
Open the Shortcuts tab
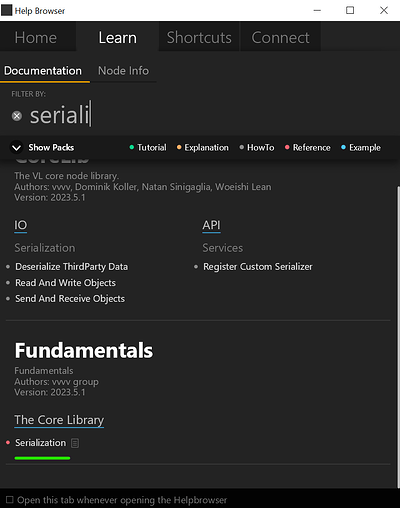199,37
